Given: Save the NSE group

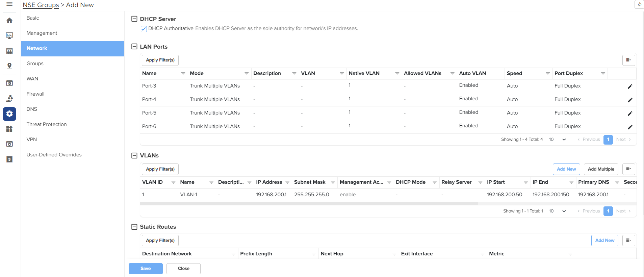Looking at the screenshot, I should tap(146, 269).
